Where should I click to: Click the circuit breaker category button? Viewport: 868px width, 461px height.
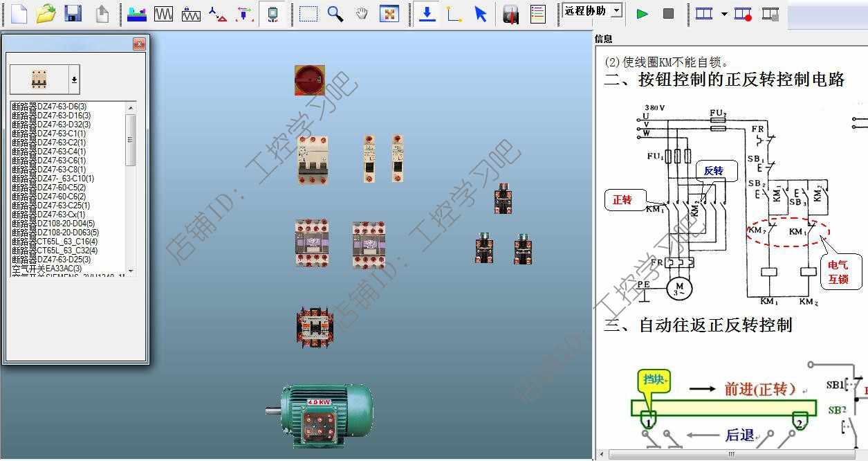[39, 80]
